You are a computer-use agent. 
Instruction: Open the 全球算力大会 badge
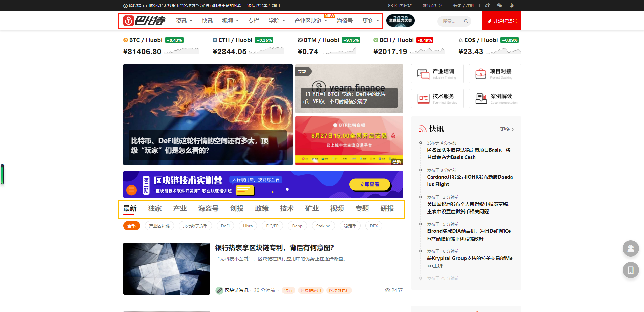click(401, 21)
